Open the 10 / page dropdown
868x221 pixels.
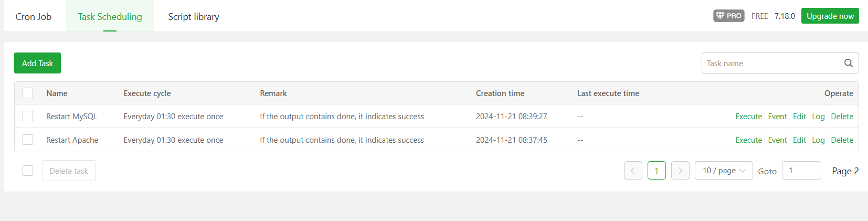(723, 171)
